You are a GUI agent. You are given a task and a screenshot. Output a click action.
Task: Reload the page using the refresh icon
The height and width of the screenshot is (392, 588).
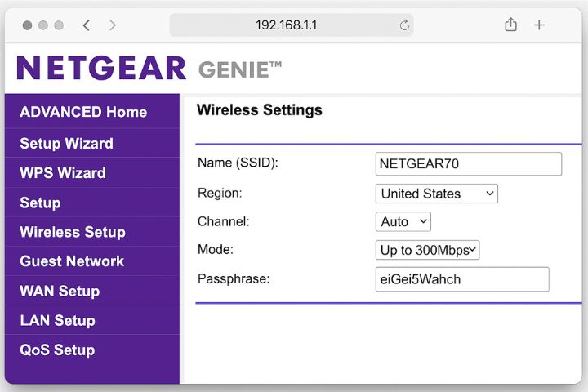(x=404, y=25)
